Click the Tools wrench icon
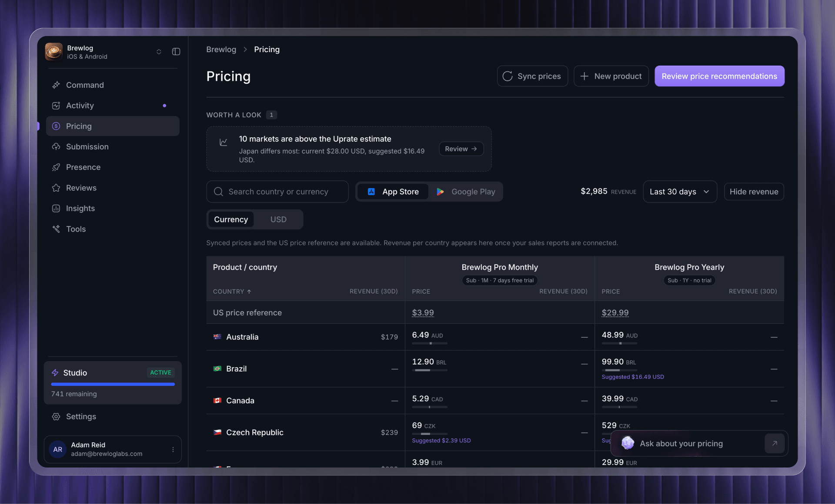 [x=56, y=229]
